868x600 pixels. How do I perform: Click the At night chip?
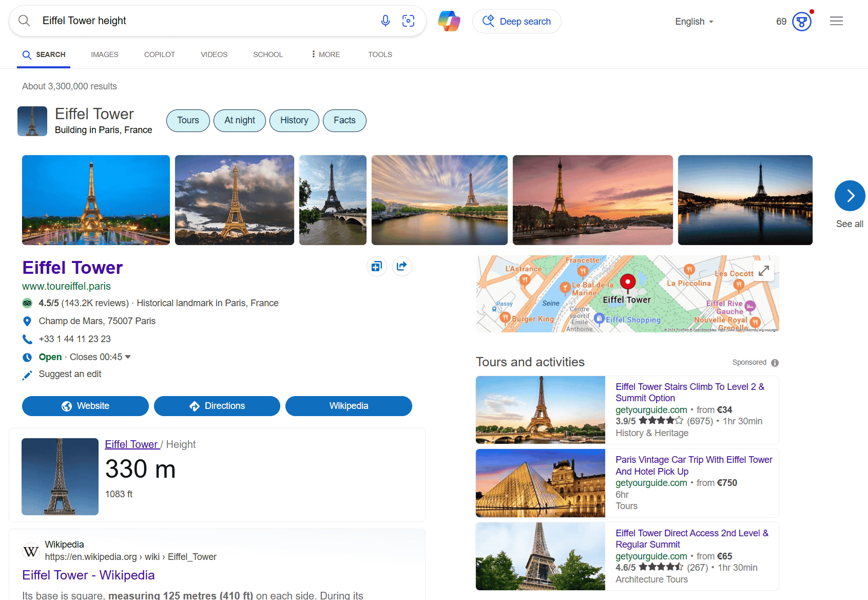(x=240, y=120)
